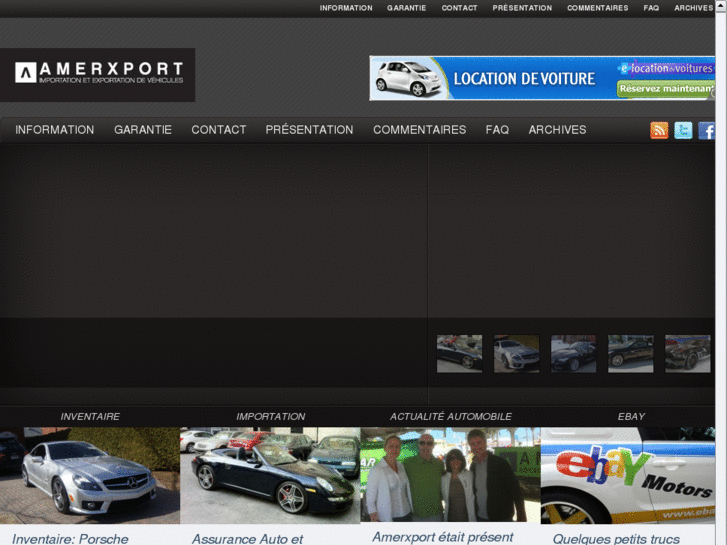Click the black Porsche convertible image
Image resolution: width=727 pixels, height=545 pixels.
pos(270,475)
